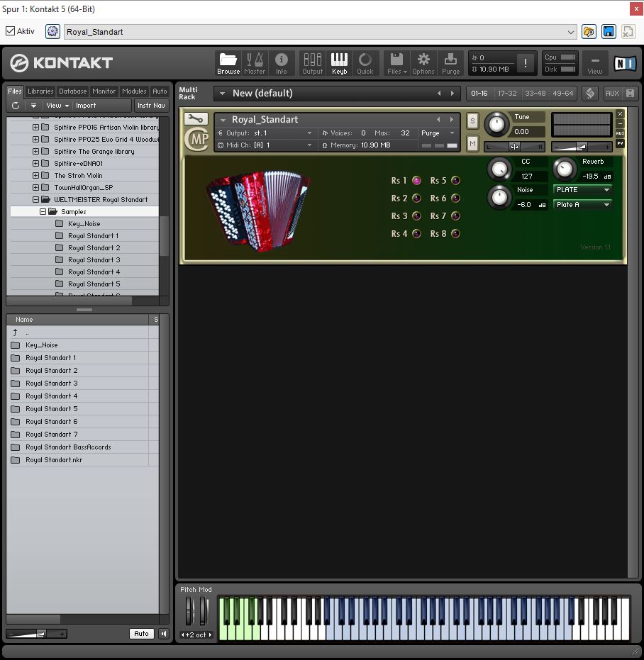Viewport: 644px width, 660px height.
Task: Click the load preset folder icon
Action: click(x=589, y=32)
